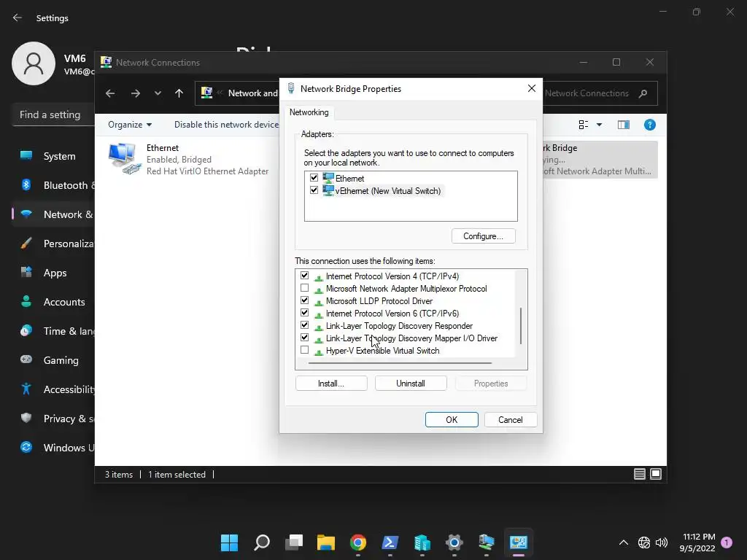Toggle Microsoft LLDP Protocol Driver checkbox
The height and width of the screenshot is (560, 747).
(304, 300)
